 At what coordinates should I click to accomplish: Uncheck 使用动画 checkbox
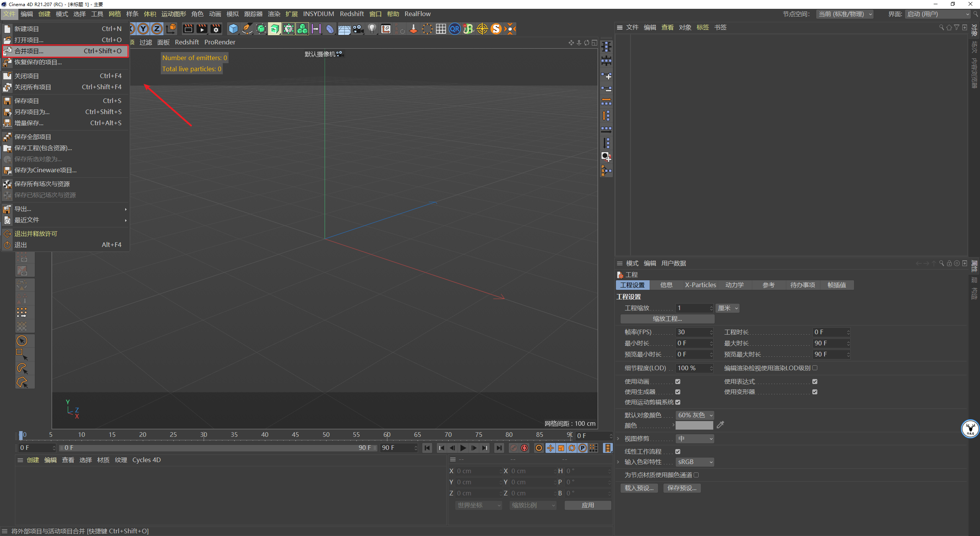pyautogui.click(x=678, y=381)
